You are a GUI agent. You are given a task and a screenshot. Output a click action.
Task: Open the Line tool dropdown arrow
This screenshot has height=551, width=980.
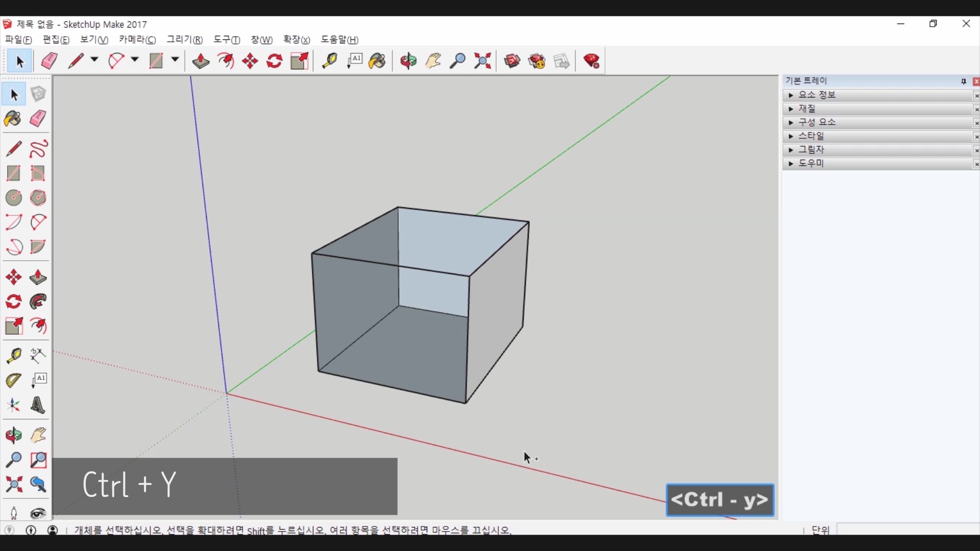click(x=94, y=60)
